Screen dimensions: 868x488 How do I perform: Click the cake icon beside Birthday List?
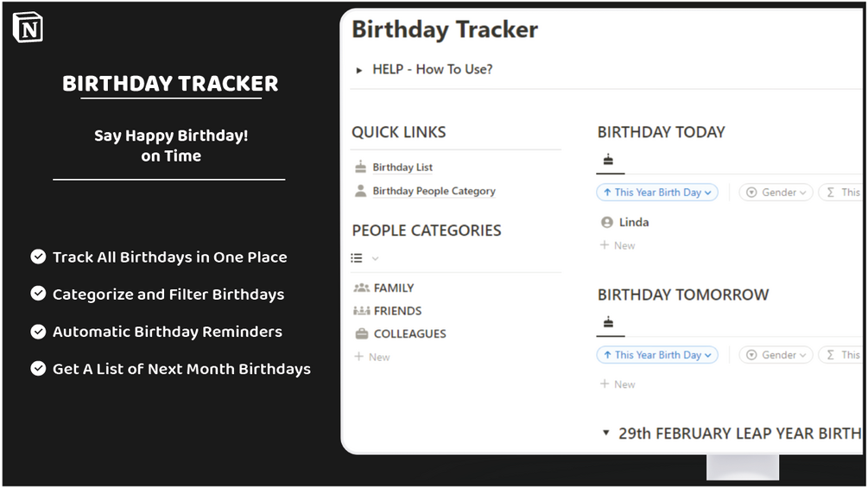click(x=361, y=167)
